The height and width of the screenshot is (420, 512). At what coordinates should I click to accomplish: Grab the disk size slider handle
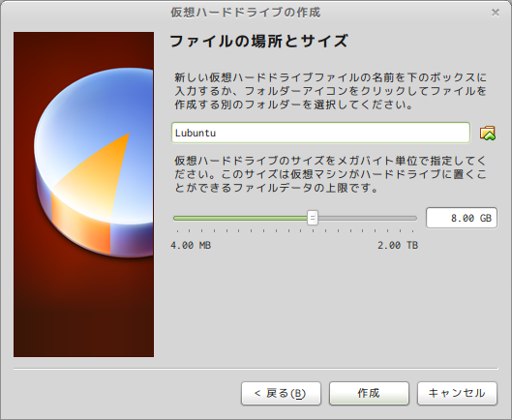[x=313, y=218]
